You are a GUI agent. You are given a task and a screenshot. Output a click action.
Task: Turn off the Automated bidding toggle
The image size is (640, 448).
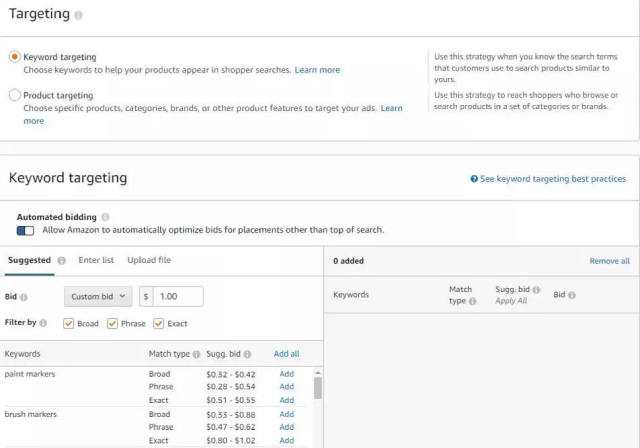click(26, 230)
